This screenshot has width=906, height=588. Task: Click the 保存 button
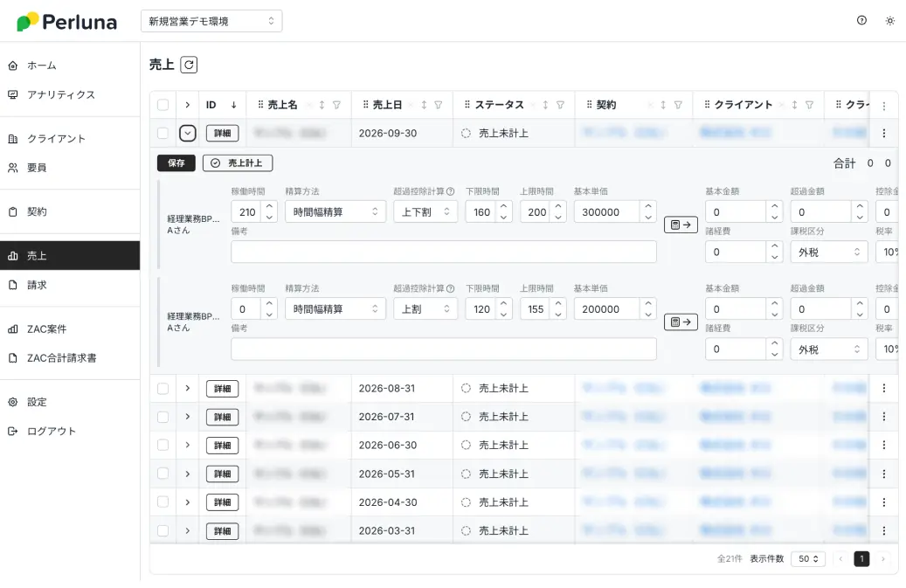click(176, 163)
